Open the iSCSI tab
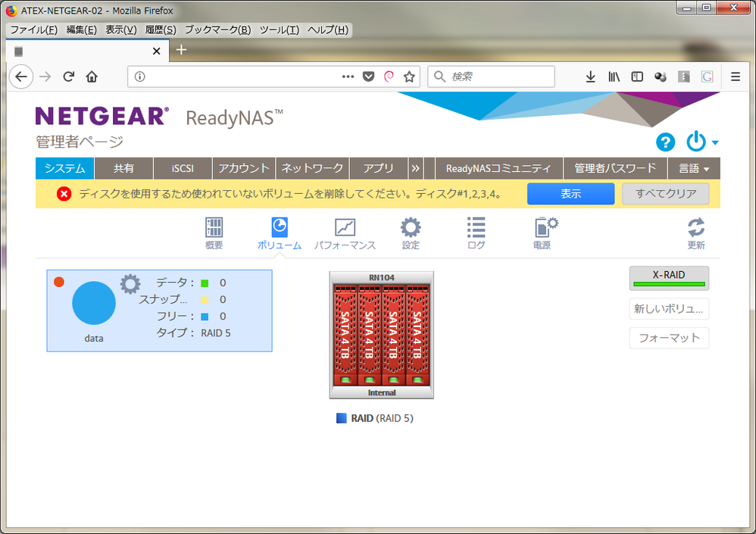Viewport: 756px width, 534px height. pos(183,168)
